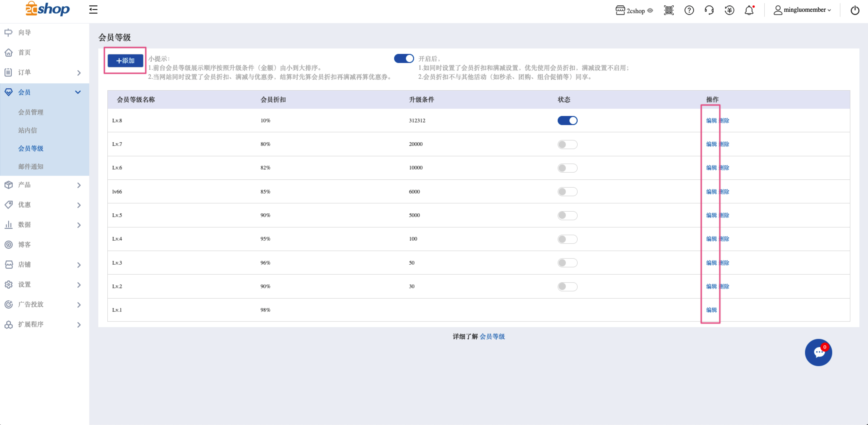Screen dimensions: 868x425
Task: Expand the 广告投放 menu chevron
Action: (x=79, y=305)
